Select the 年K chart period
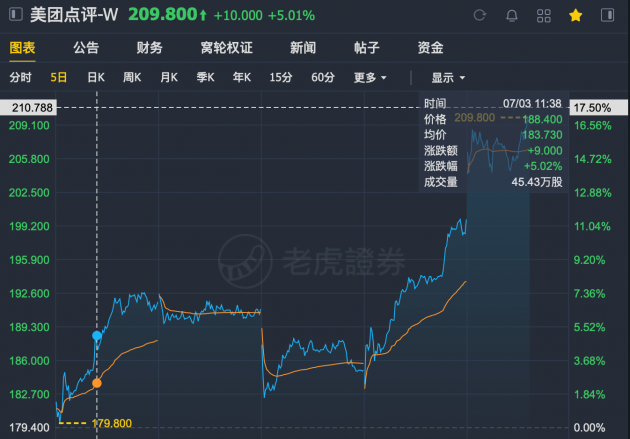 [242, 77]
